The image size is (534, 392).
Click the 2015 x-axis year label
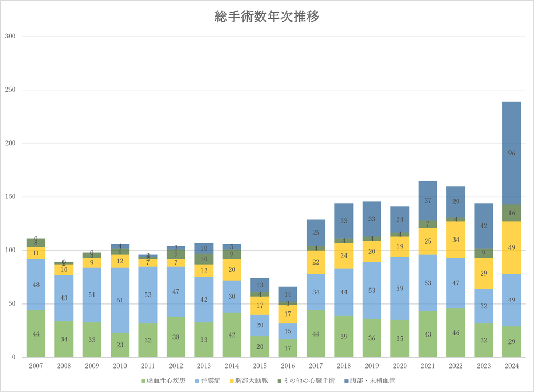point(260,366)
